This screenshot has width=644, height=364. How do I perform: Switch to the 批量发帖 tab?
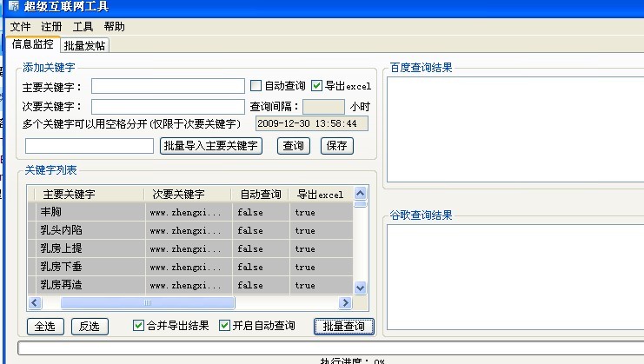86,45
